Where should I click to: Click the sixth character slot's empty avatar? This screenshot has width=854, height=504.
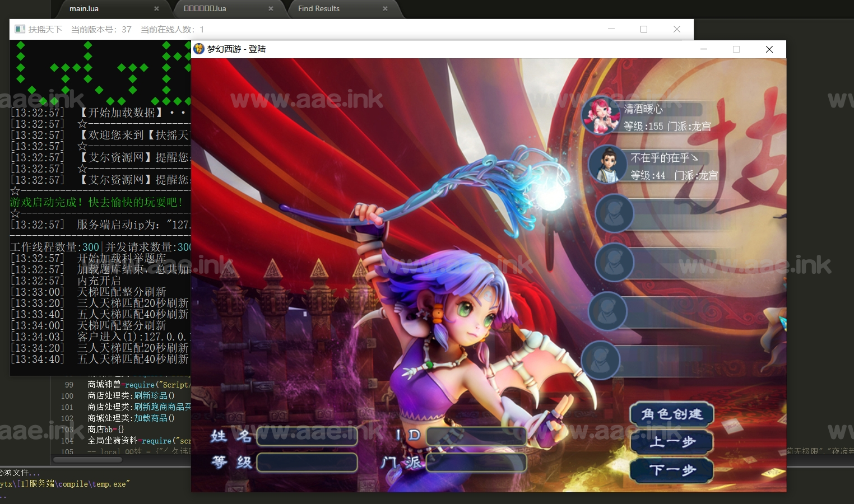600,360
